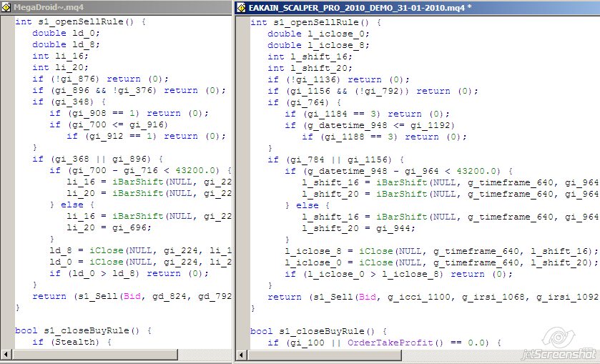Click 'if (gi_912 == 1) return (0);' line
The height and width of the screenshot is (364, 600).
tap(146, 137)
